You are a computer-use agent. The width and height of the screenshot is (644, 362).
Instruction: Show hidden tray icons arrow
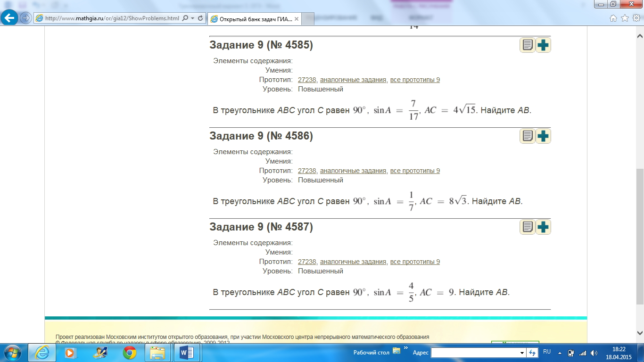pos(560,353)
